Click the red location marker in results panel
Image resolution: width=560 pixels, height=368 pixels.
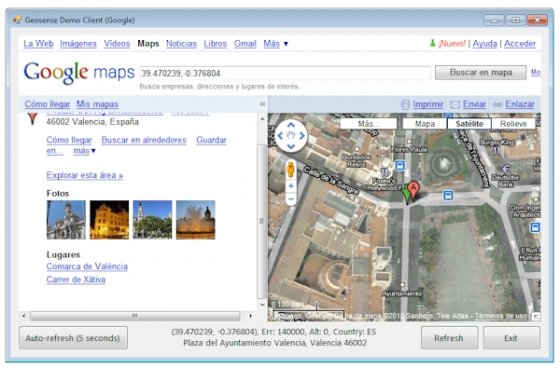tap(32, 119)
